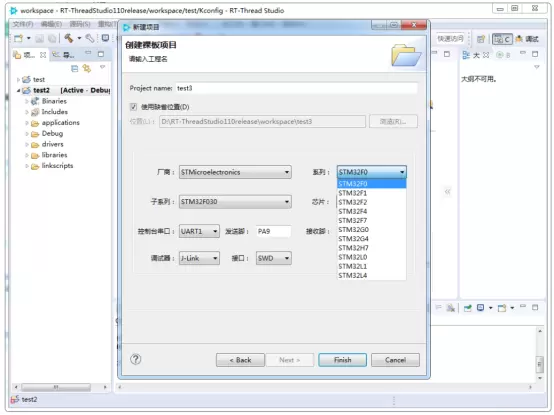Viewport: 554px width, 415px height.
Task: Click the Cancel button
Action: (x=395, y=360)
